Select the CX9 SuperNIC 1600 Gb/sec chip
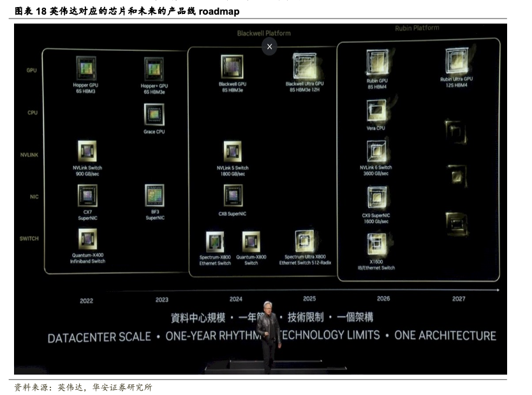 click(377, 197)
